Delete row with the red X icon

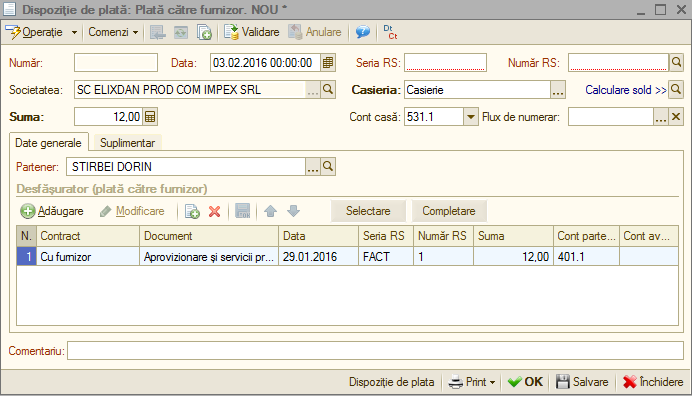coord(214,211)
